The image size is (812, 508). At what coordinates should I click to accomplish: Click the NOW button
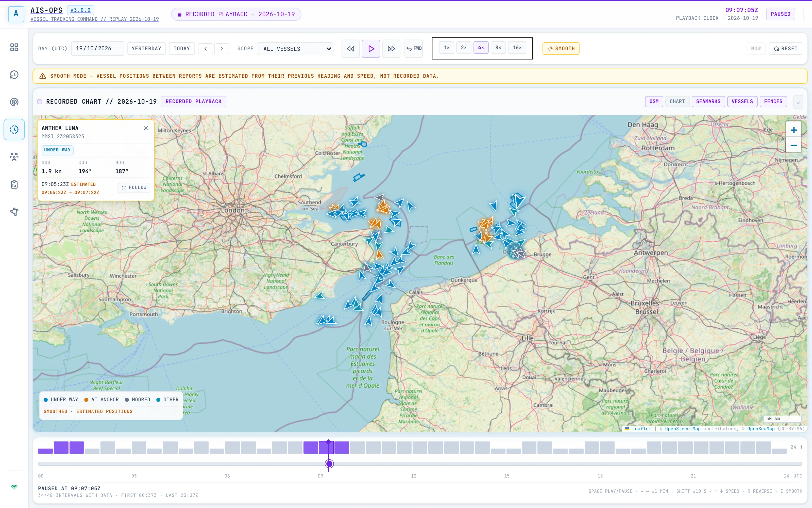click(756, 49)
